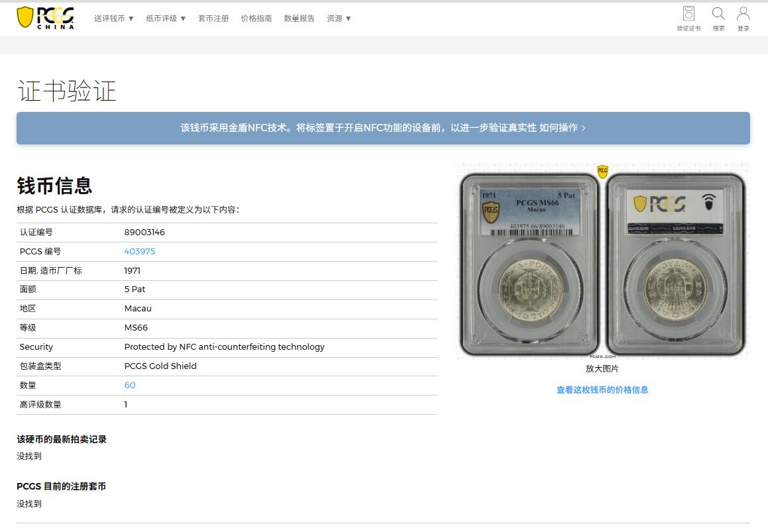Select the PCGS 目前的注册套币 heading
The image size is (768, 532).
tap(61, 486)
